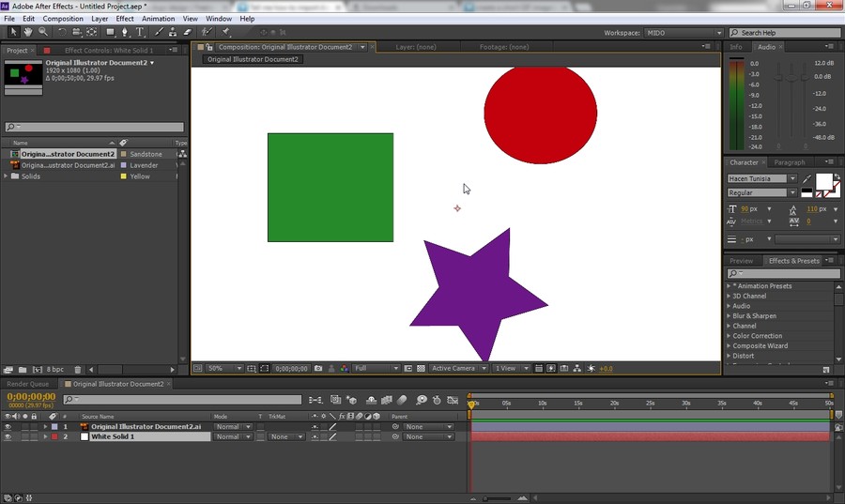Toggle visibility of Original Illustrator Document2.ai layer
845x504 pixels.
click(x=8, y=426)
